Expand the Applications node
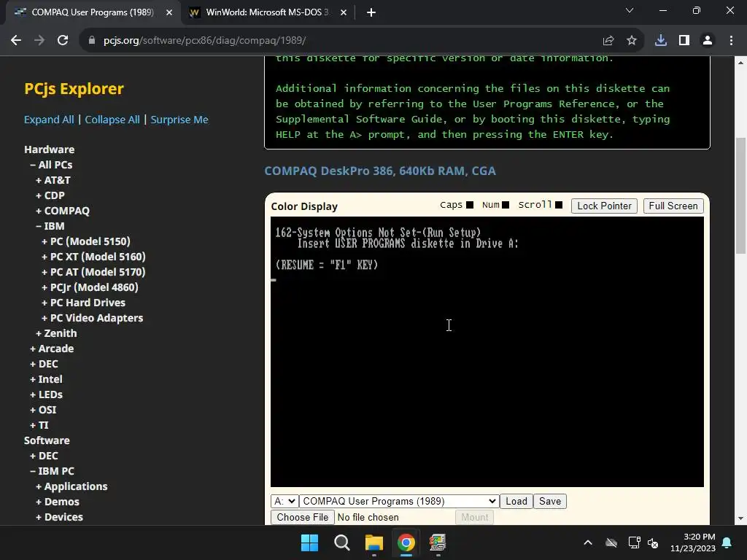The image size is (747, 560). tap(71, 486)
